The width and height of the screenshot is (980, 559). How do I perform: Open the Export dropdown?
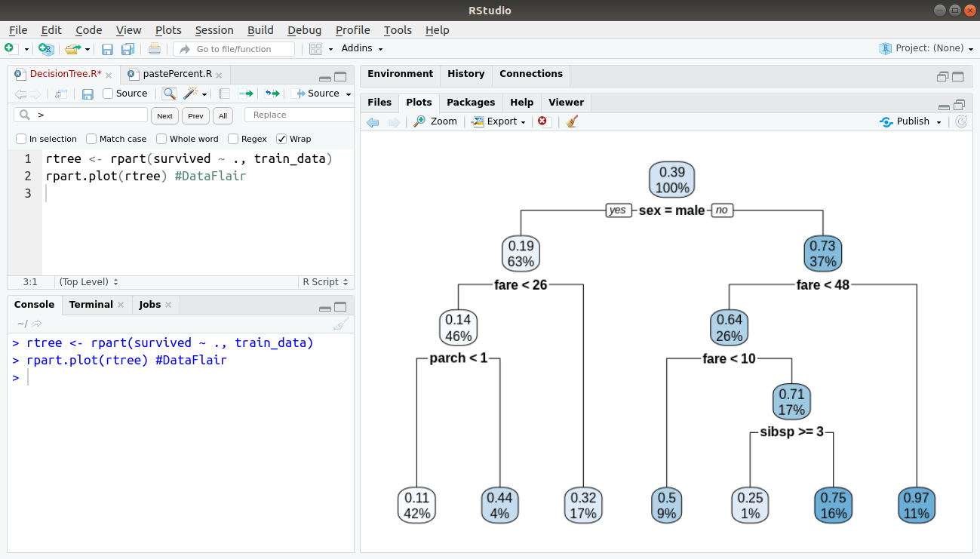[x=499, y=121]
